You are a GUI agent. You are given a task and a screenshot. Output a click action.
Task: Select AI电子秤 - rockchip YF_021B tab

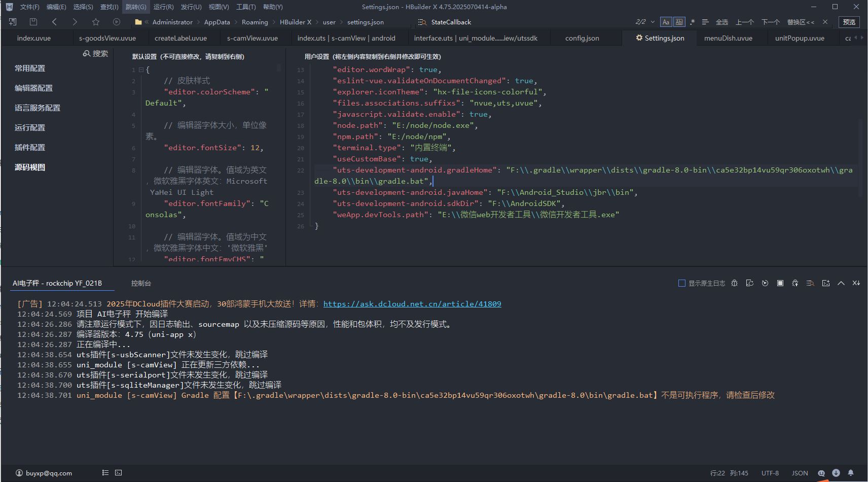tap(57, 283)
